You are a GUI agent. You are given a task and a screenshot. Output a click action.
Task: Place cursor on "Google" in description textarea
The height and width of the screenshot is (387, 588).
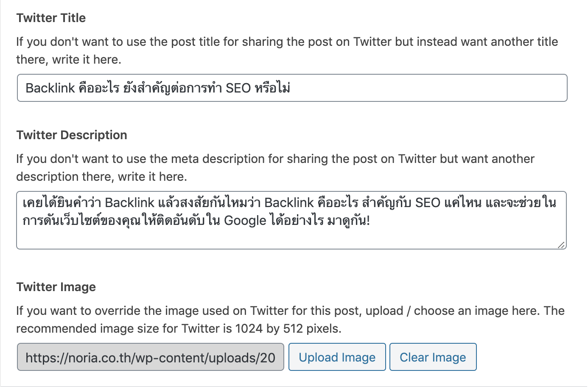pos(245,221)
